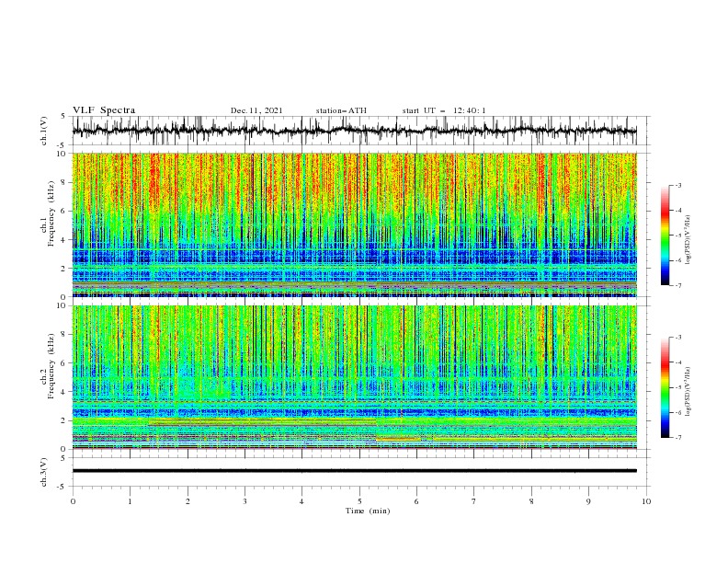
Task: Click inside the ch.1 spectrogram panel
Action: tap(354, 224)
